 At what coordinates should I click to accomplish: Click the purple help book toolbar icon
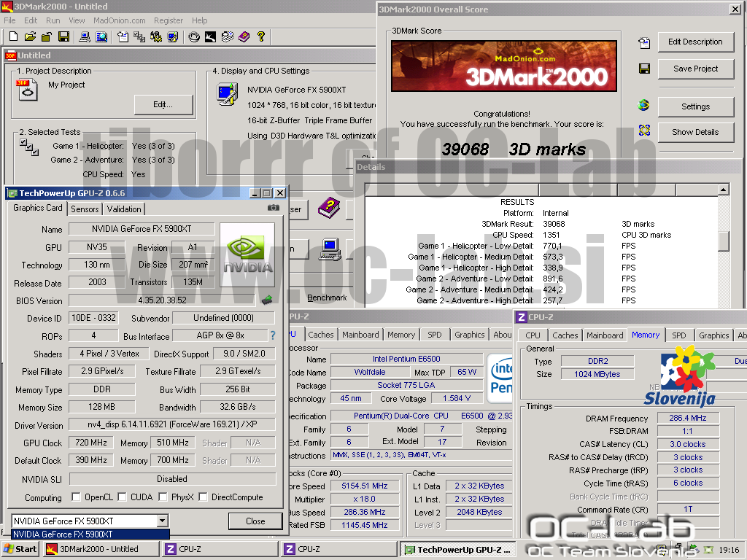(x=244, y=36)
